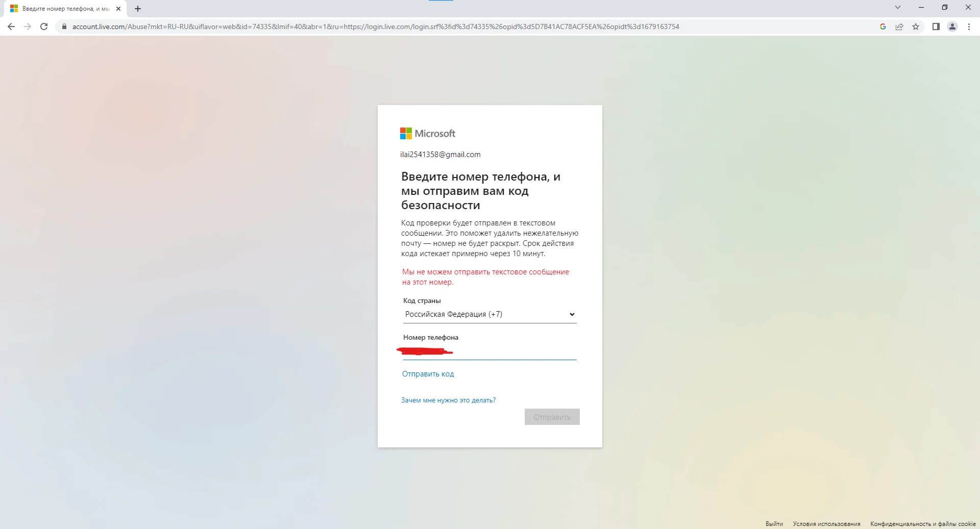
Task: Click the red SMS error message
Action: point(485,277)
